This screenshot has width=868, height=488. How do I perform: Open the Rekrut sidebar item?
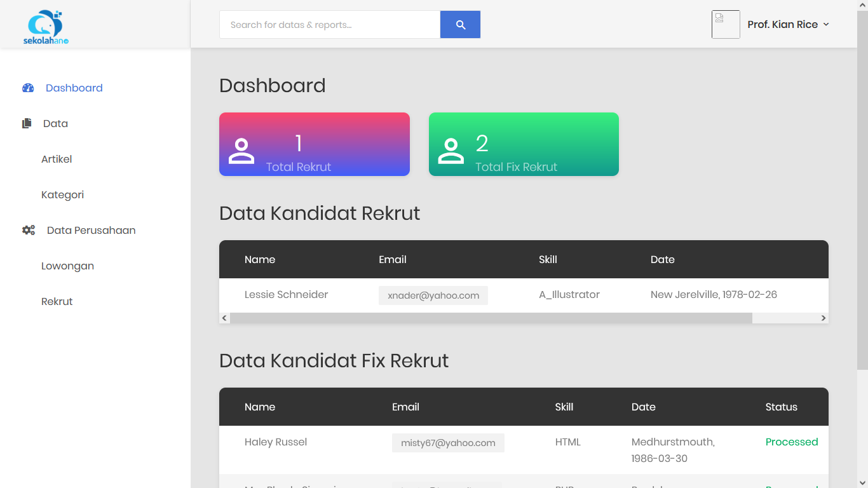(57, 302)
